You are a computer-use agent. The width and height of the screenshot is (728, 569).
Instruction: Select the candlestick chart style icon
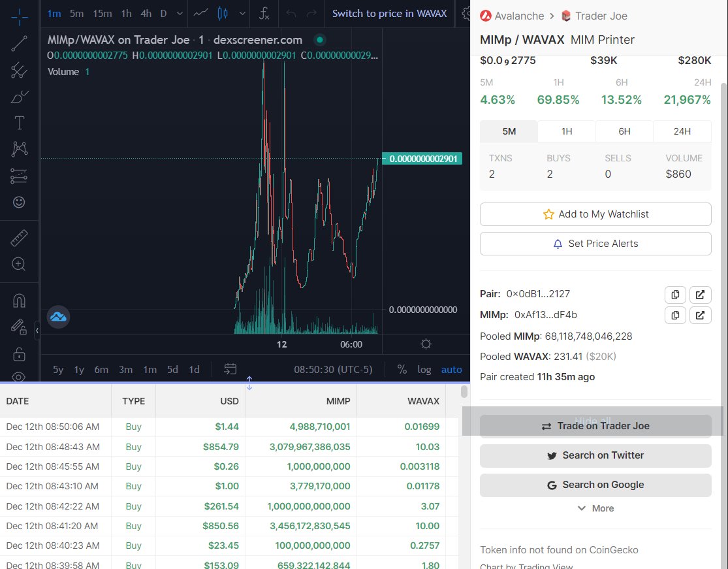pyautogui.click(x=223, y=14)
